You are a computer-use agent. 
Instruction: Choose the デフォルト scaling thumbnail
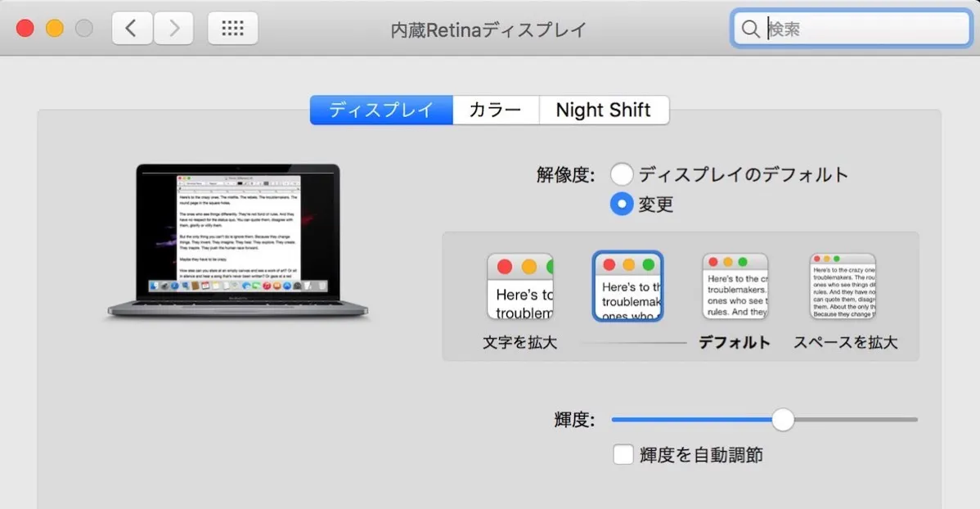pyautogui.click(x=735, y=286)
